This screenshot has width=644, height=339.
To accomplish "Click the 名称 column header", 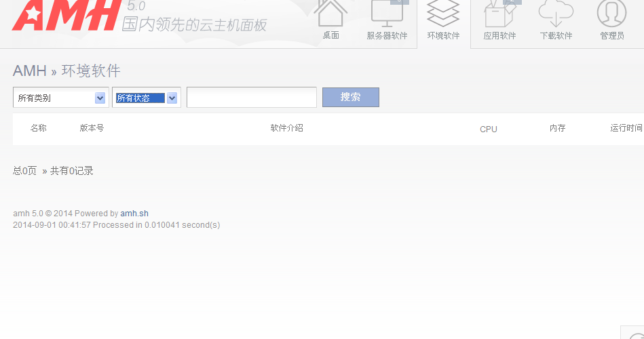I will 39,128.
